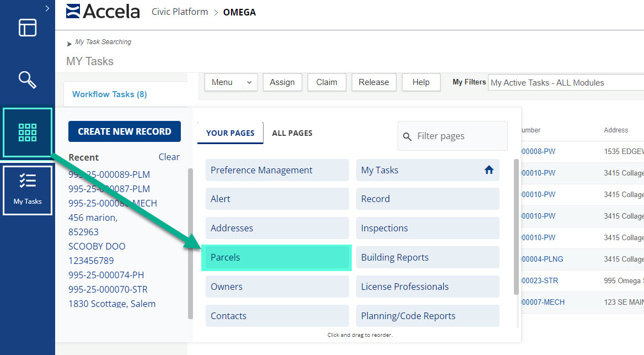
Task: Open the My Filters dropdown box
Action: click(x=565, y=83)
